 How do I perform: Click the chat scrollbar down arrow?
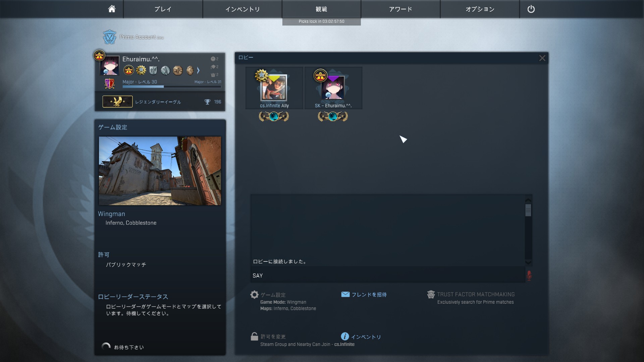[528, 262]
